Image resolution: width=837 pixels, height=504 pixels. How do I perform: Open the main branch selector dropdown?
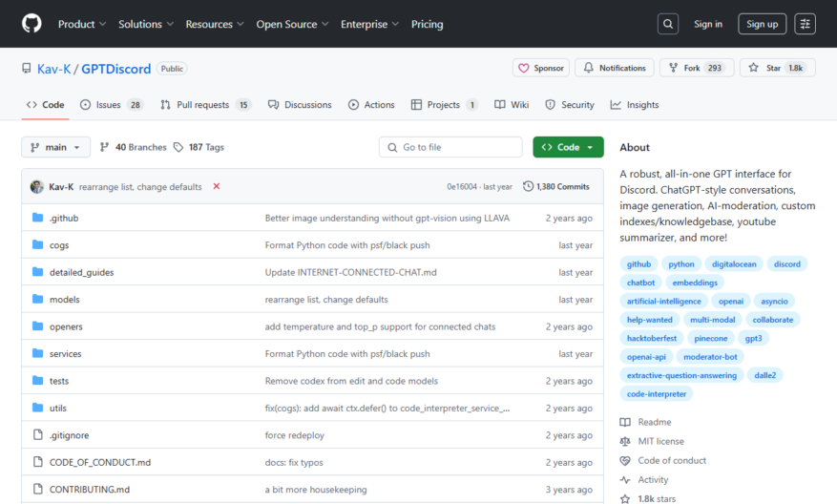click(x=55, y=147)
